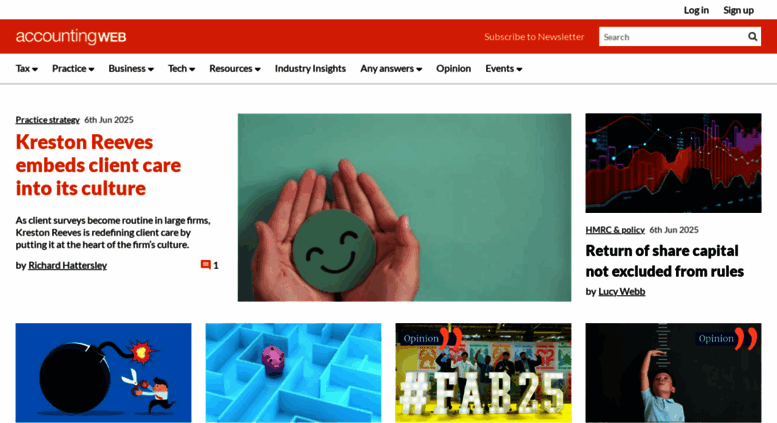This screenshot has height=423, width=777.
Task: Click Subscribe to Newsletter link
Action: 534,37
